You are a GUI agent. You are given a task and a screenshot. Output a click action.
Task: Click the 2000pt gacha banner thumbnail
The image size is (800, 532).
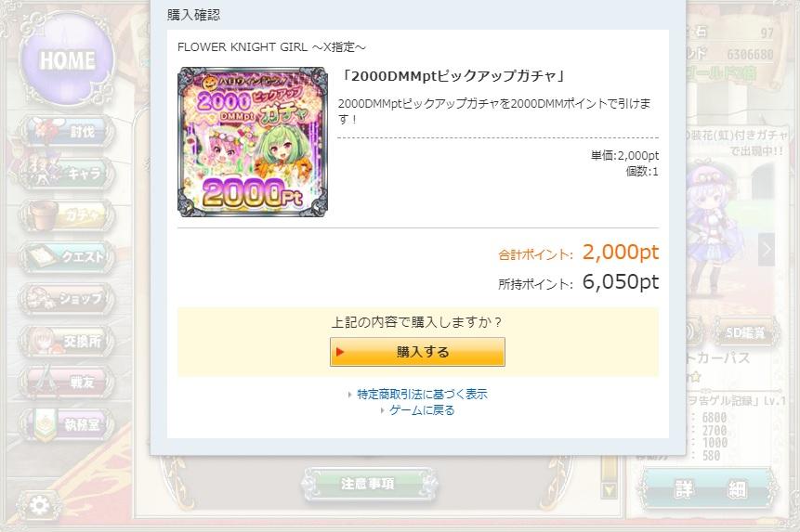[x=253, y=142]
